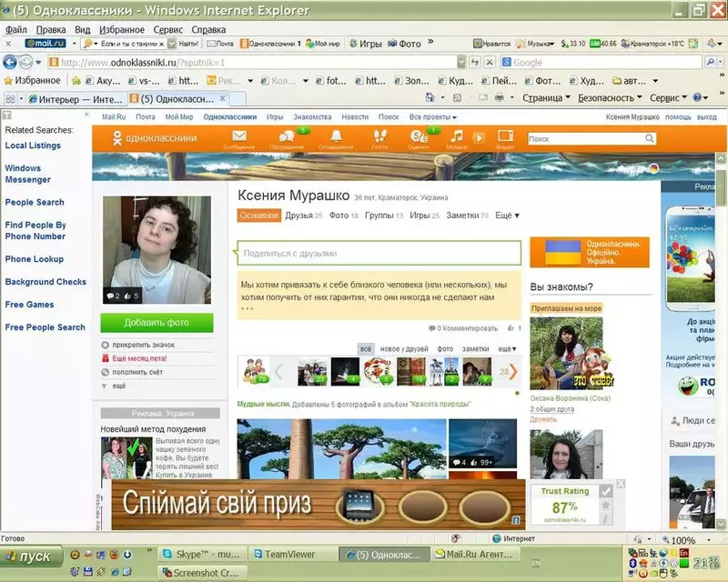Close the Related Searches sidebar
Viewport: 728px width, 582px height.
pos(86,115)
